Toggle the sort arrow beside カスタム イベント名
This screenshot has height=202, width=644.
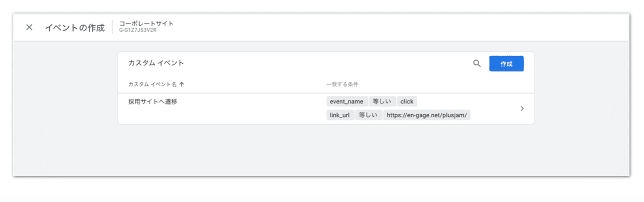[181, 84]
